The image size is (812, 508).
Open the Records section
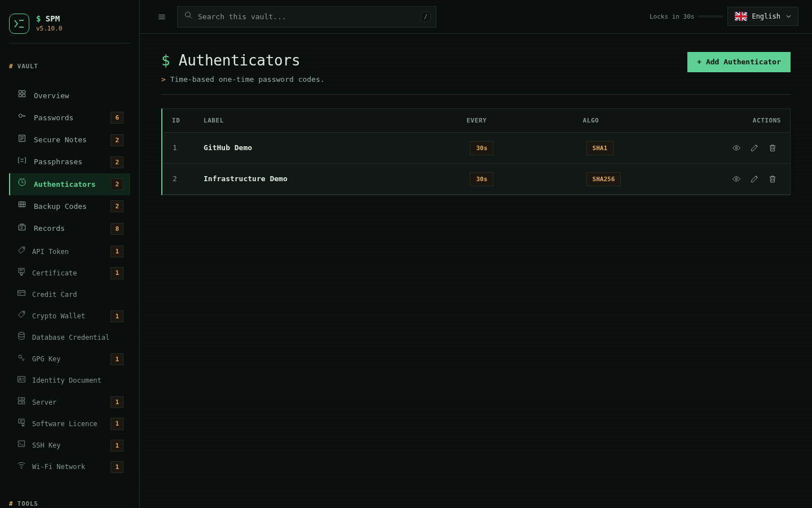(x=70, y=229)
